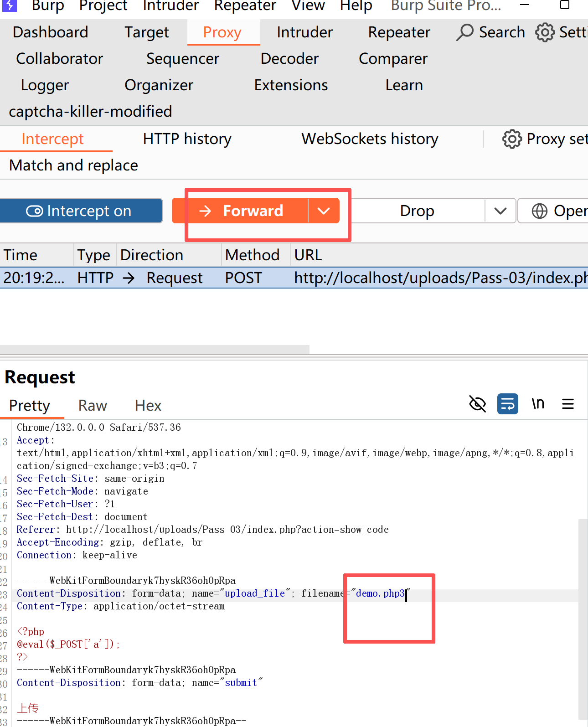Image resolution: width=588 pixels, height=727 pixels.
Task: Sort by the Direction column header
Action: [169, 255]
